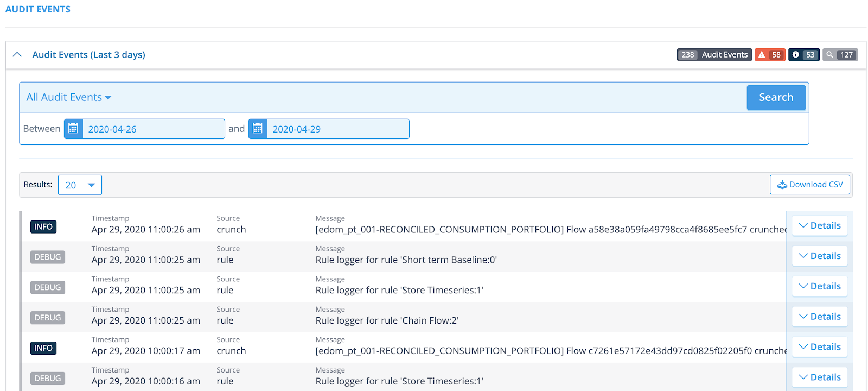Viewport: 868px width, 391px height.
Task: Click the debug magnifier badge showing 127
Action: pyautogui.click(x=840, y=55)
